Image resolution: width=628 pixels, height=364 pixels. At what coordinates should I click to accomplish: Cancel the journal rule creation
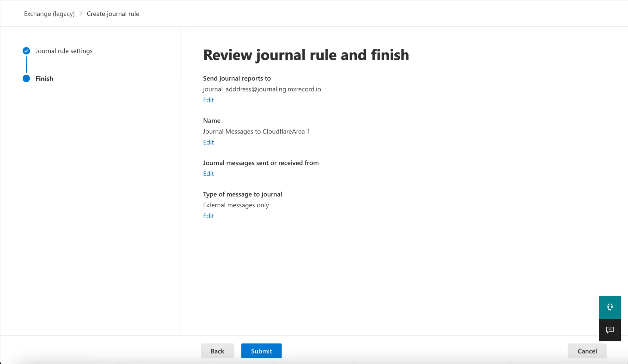(587, 351)
